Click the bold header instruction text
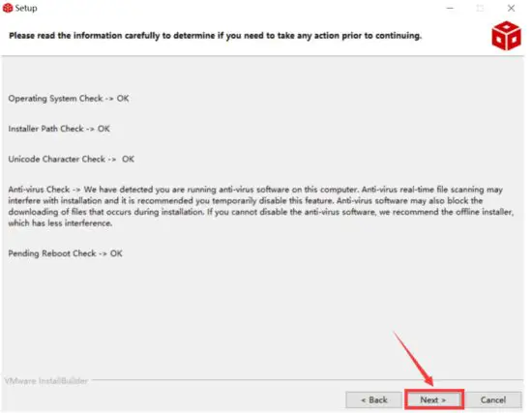Screen dimensions: 532x413 pyautogui.click(x=215, y=36)
